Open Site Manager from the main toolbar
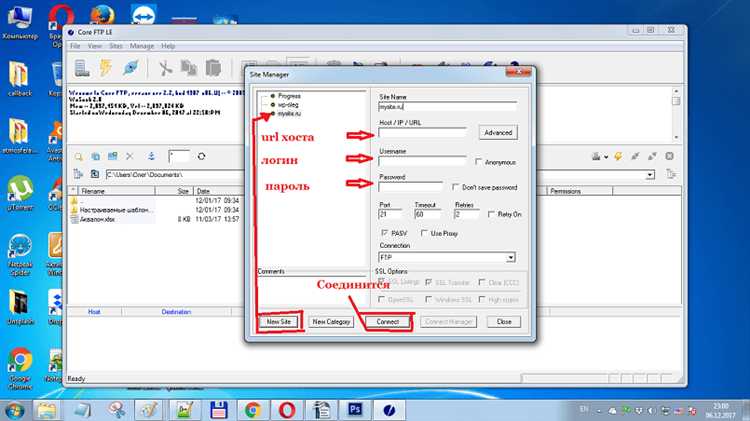 tap(82, 68)
